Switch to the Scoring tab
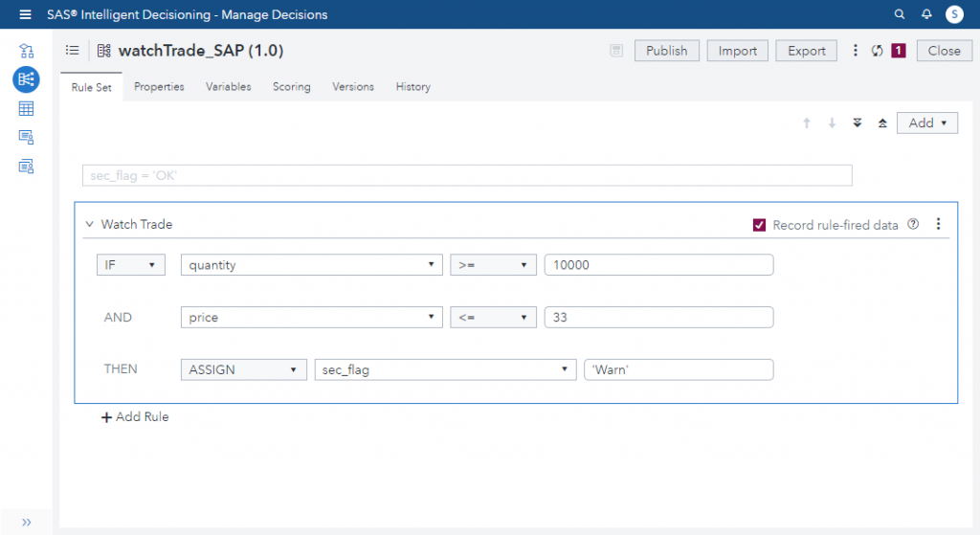Image resolution: width=980 pixels, height=535 pixels. (291, 87)
